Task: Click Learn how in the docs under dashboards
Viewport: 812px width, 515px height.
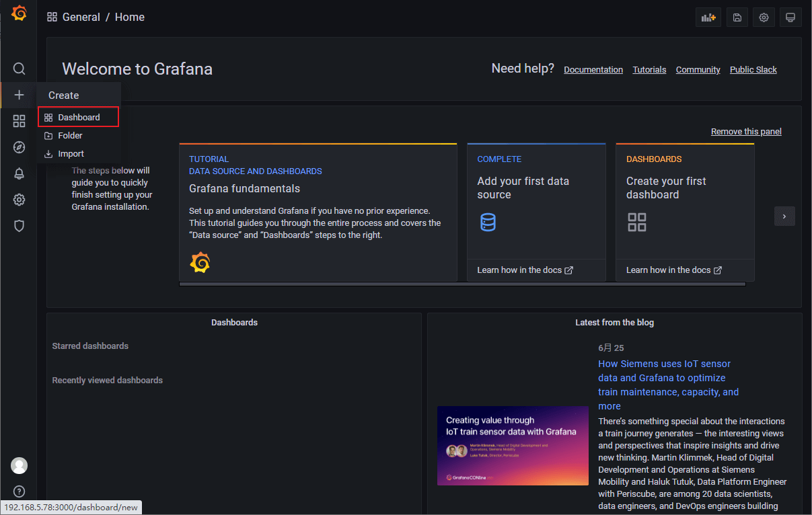Action: tap(674, 270)
